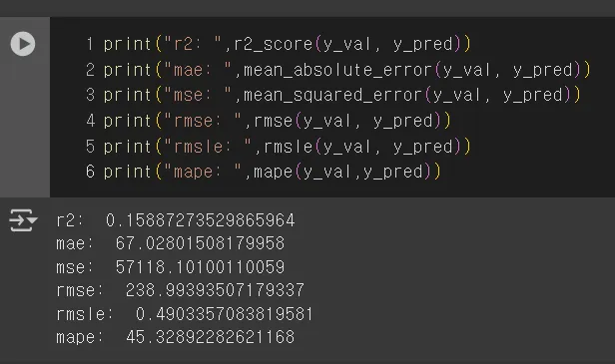Click the mape function call in line 6
The width and height of the screenshot is (615, 364).
click(274, 172)
